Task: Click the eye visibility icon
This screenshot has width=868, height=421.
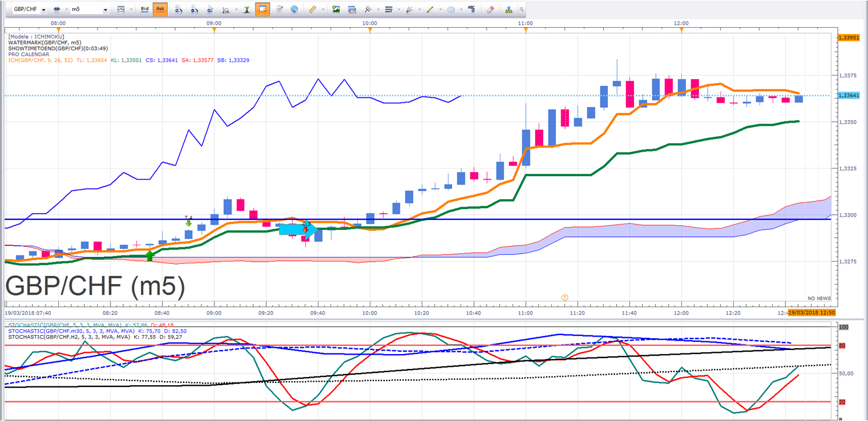Action: click(280, 10)
